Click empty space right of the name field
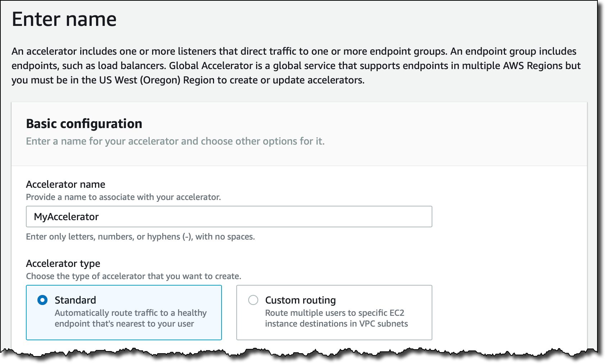Screen dimensions: 605x364 point(507,217)
